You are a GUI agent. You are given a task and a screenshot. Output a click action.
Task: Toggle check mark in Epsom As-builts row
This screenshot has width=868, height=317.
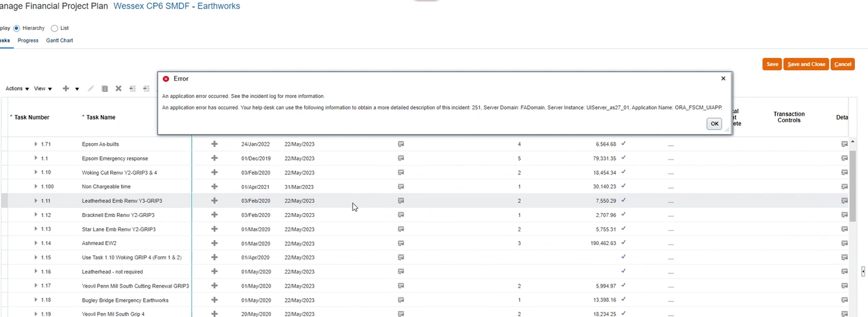[x=623, y=143]
